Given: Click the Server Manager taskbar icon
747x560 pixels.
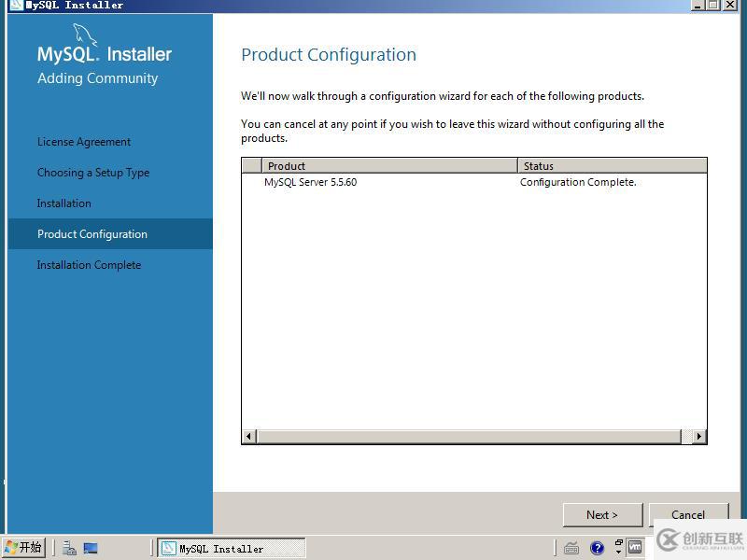Looking at the screenshot, I should pyautogui.click(x=69, y=548).
